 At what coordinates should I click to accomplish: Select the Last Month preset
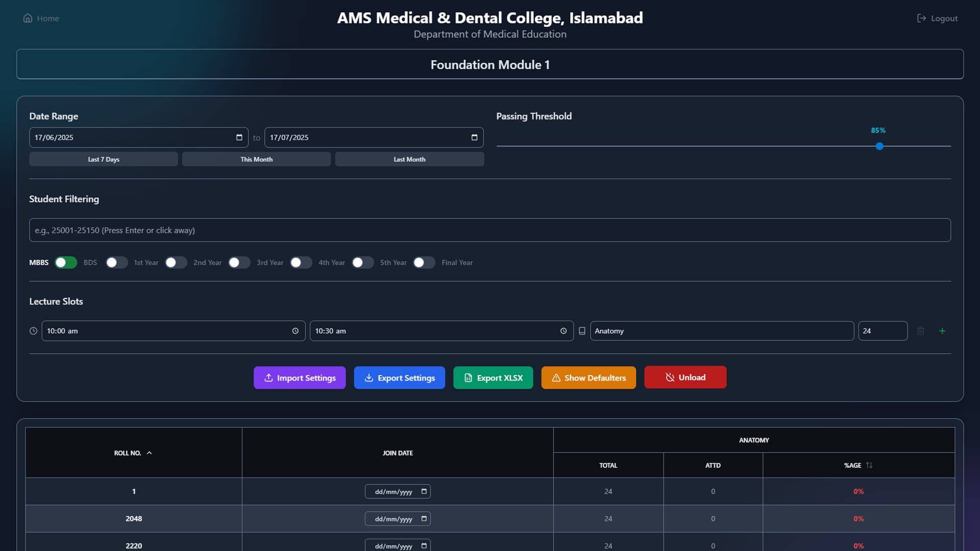click(409, 159)
